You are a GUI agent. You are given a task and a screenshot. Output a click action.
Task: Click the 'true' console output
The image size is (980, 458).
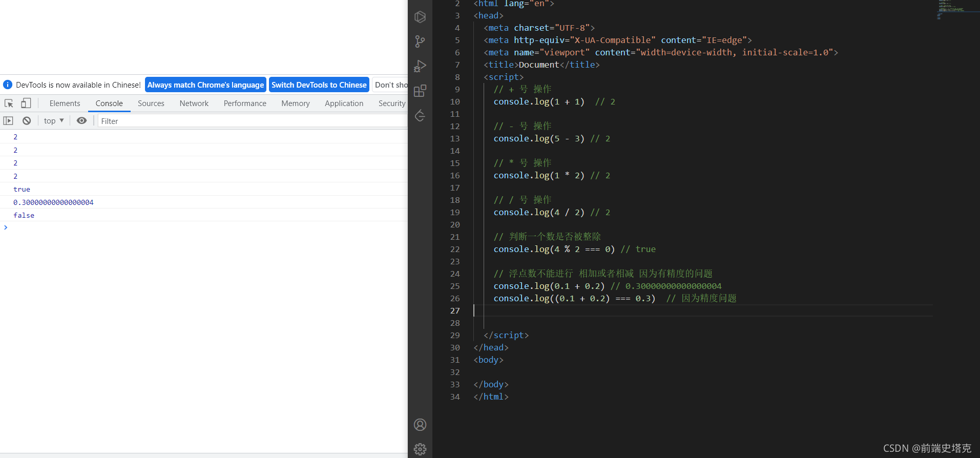tap(22, 189)
